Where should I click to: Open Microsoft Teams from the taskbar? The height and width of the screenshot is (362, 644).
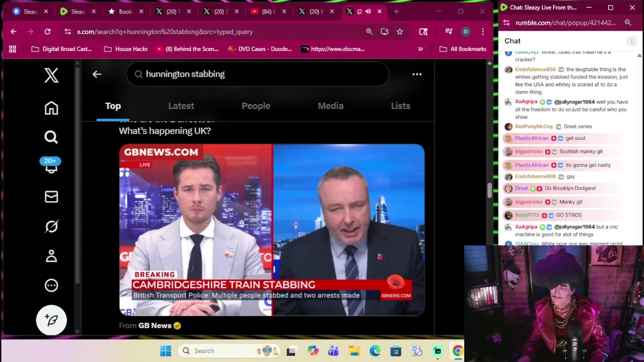334,350
